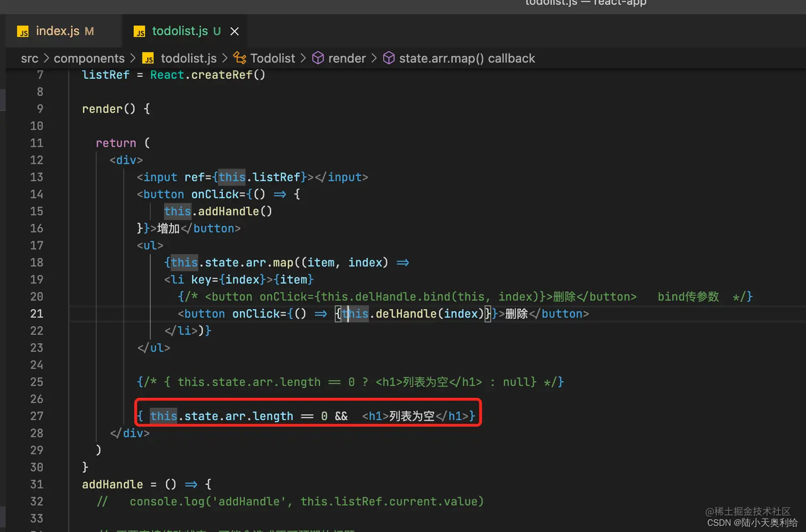Click 'addHandle = () => {' declaration
The width and height of the screenshot is (806, 532).
click(x=147, y=484)
